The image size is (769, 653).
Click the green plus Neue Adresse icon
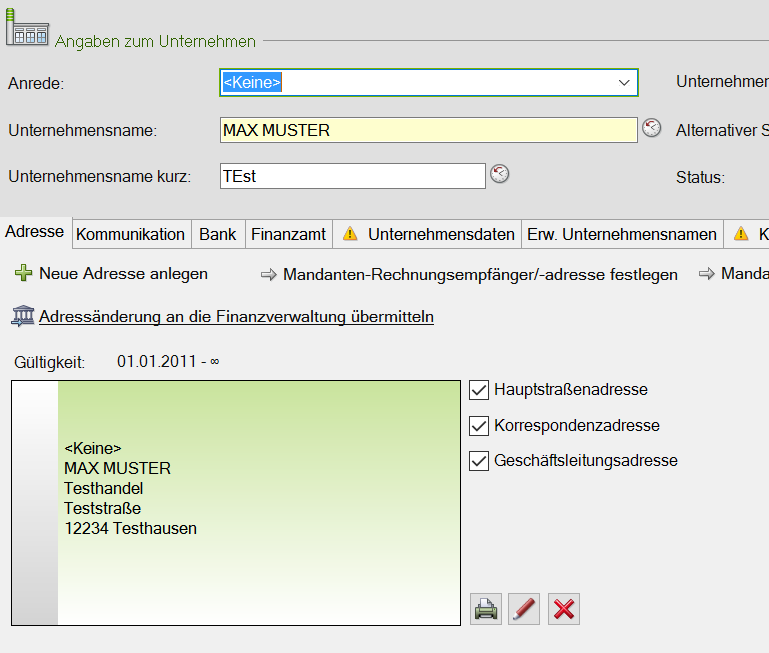click(24, 274)
